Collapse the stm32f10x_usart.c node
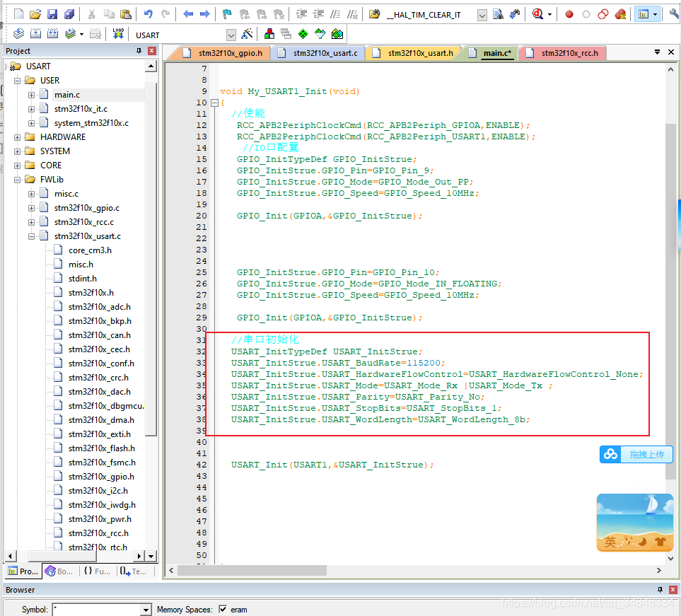 [x=31, y=236]
